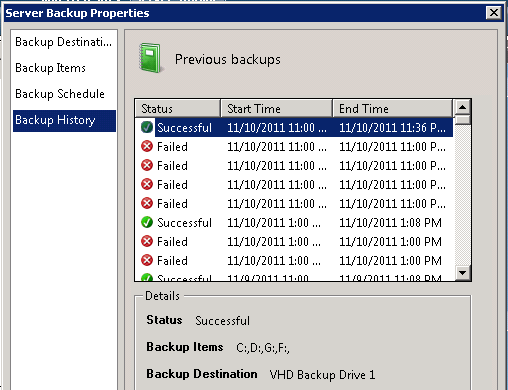508x390 pixels.
Task: Select the Successful backup ending 1:08 PM
Action: tap(294, 222)
